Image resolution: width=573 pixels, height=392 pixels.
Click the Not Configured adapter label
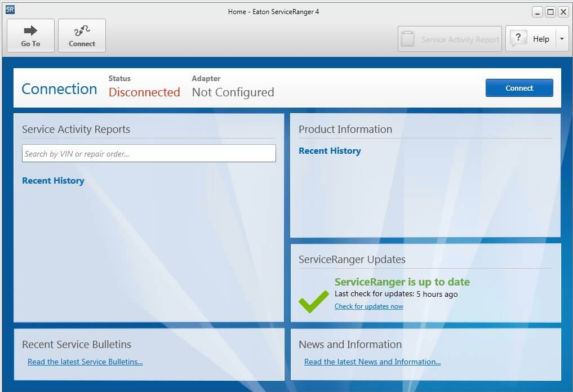coord(232,92)
